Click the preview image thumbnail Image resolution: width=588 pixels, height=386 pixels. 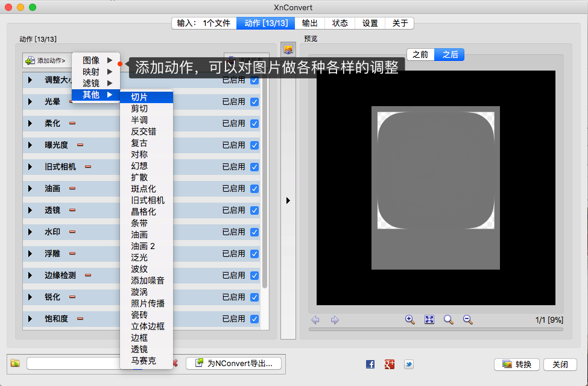tap(436, 188)
